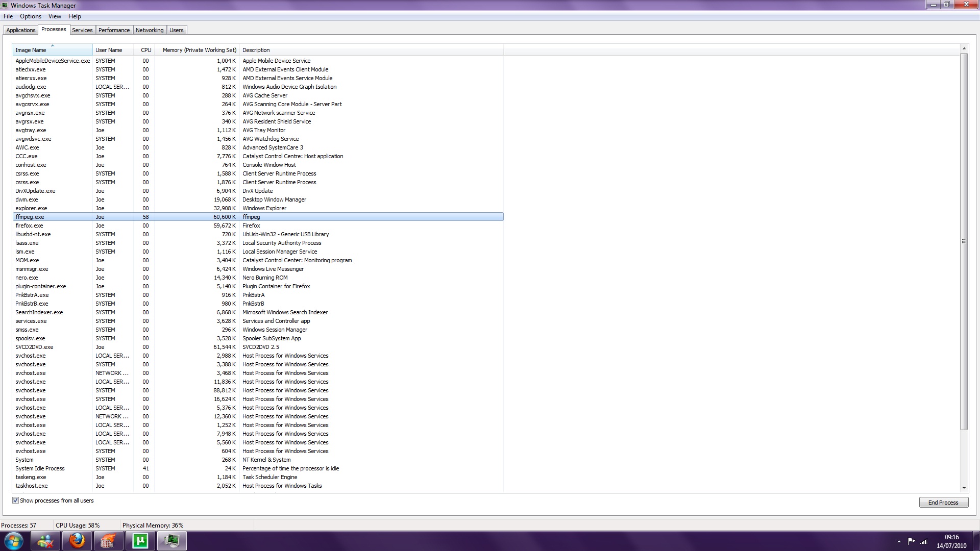Select the spoolsv.exe process

tap(258, 338)
